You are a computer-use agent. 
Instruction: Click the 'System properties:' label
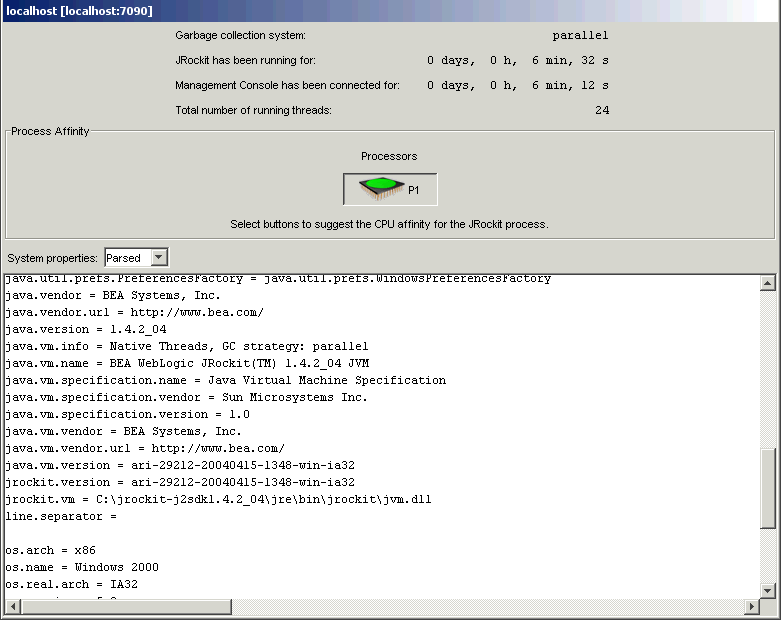[x=52, y=258]
